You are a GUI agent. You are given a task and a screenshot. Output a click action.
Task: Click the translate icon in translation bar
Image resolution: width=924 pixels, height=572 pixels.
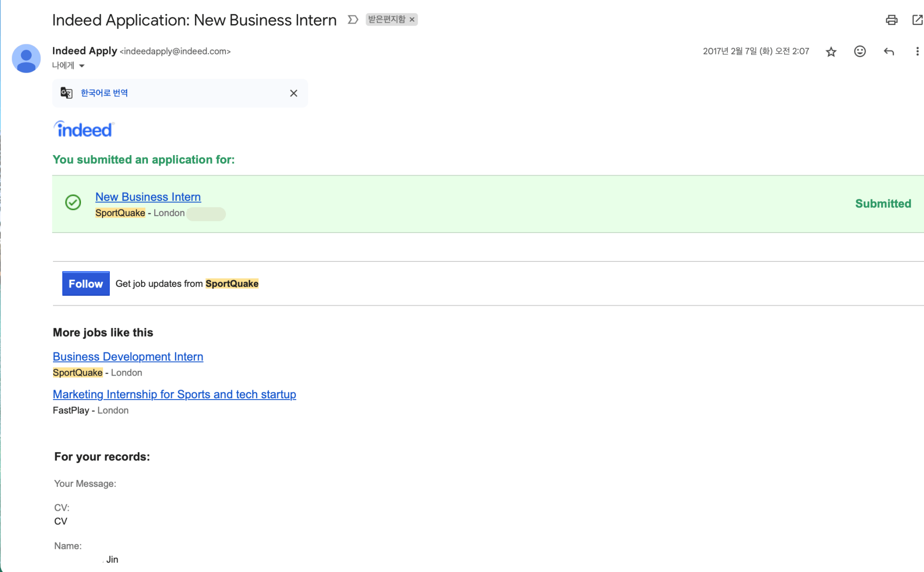[66, 93]
